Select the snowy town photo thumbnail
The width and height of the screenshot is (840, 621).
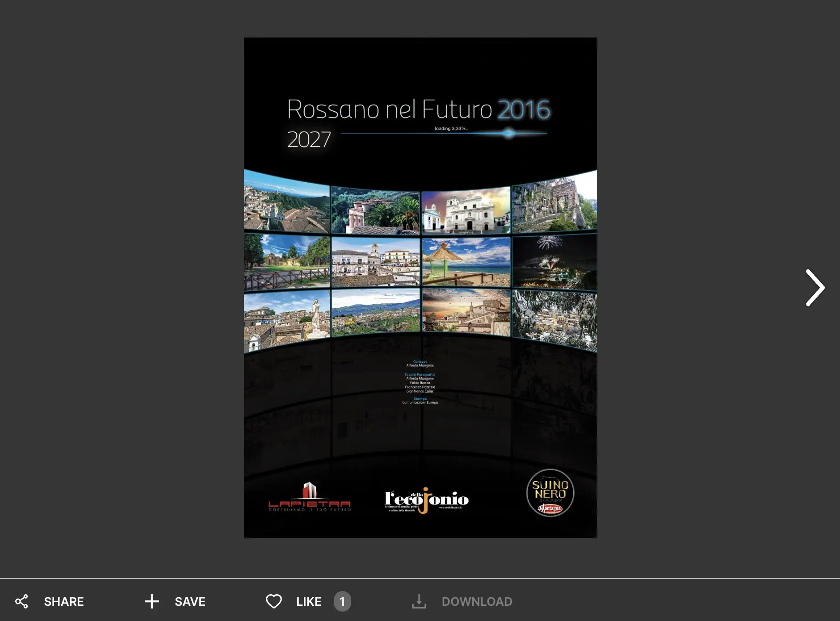[554, 319]
